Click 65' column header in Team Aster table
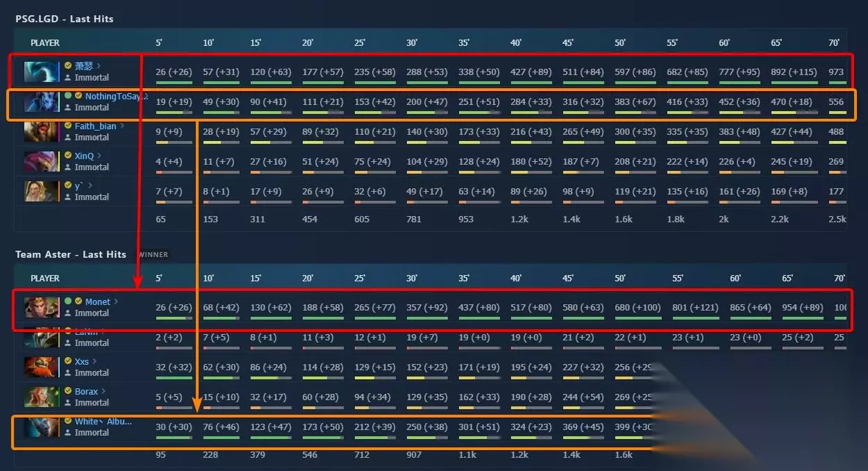This screenshot has width=868, height=471. tap(788, 278)
